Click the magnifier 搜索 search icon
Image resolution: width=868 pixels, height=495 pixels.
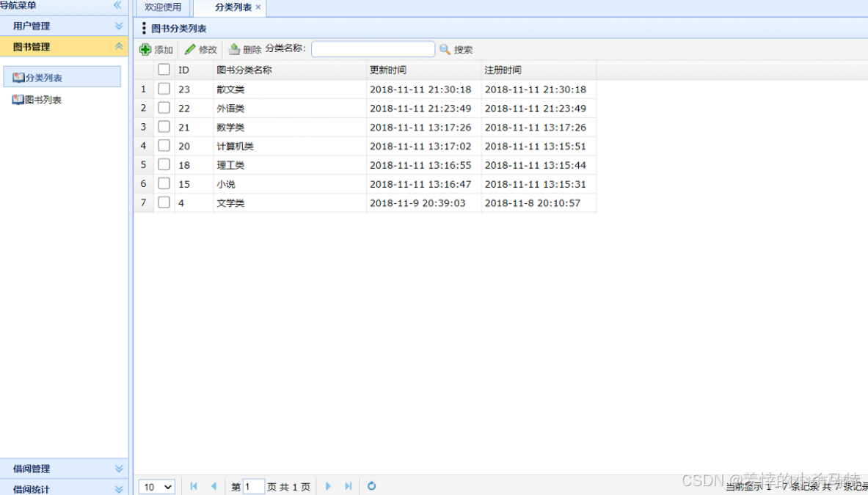445,49
